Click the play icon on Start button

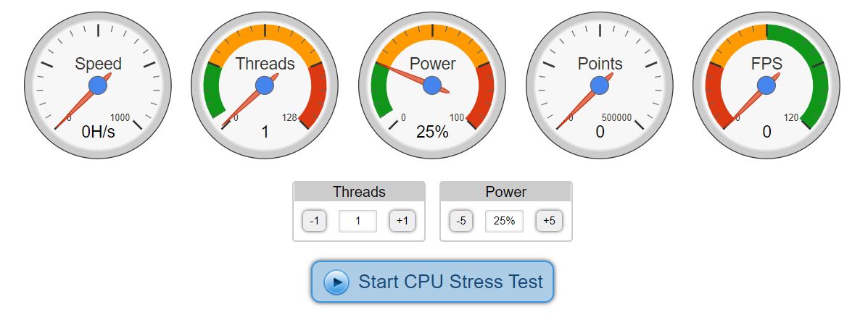[x=336, y=282]
